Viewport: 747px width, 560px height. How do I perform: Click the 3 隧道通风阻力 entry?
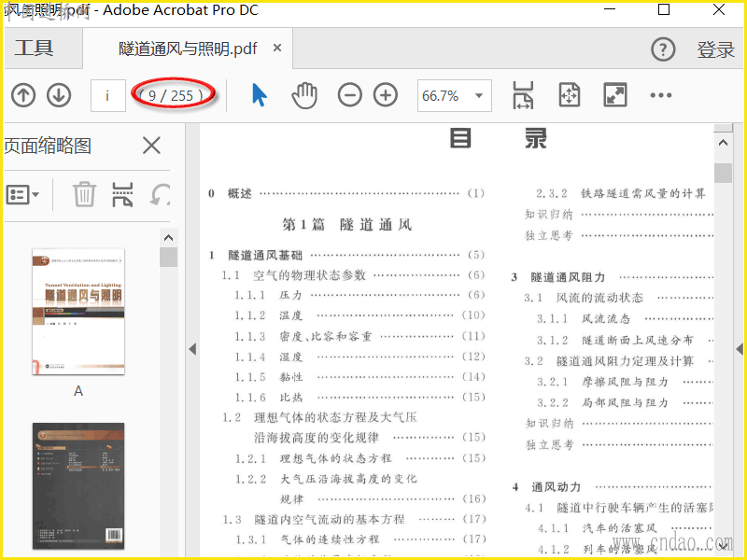(613, 277)
